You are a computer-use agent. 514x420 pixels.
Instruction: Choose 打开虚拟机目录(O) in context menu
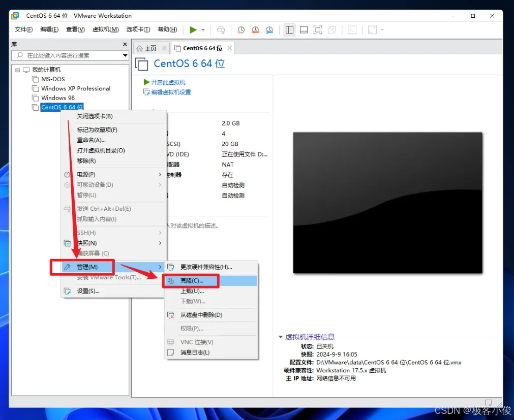[x=114, y=150]
